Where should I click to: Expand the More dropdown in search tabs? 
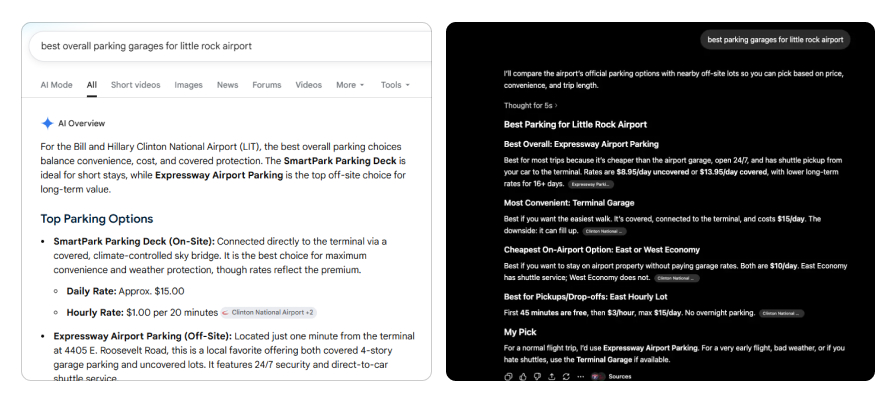(350, 85)
